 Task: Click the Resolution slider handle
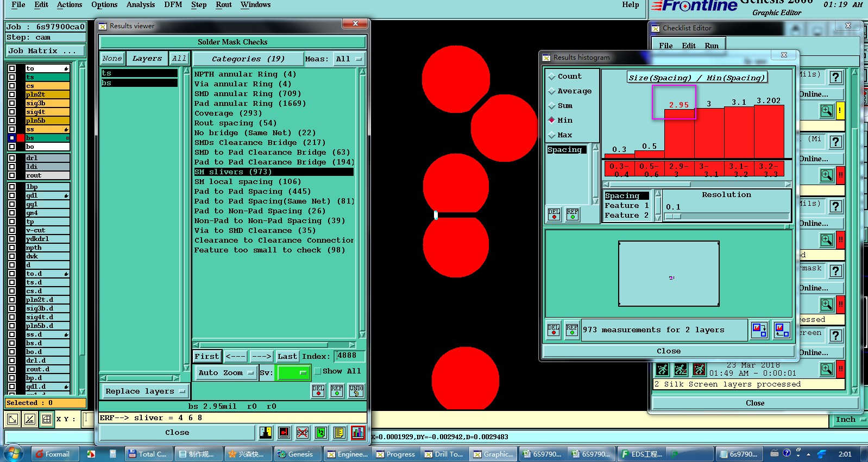point(673,216)
